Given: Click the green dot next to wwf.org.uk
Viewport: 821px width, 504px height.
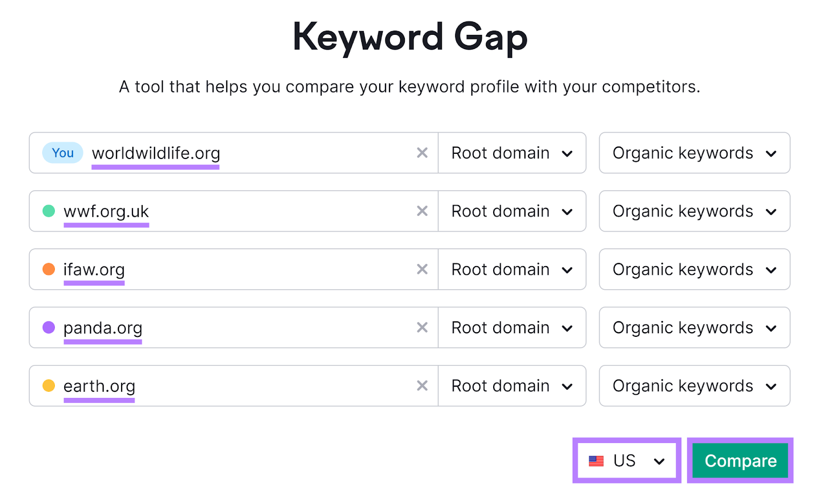Looking at the screenshot, I should click(x=48, y=211).
